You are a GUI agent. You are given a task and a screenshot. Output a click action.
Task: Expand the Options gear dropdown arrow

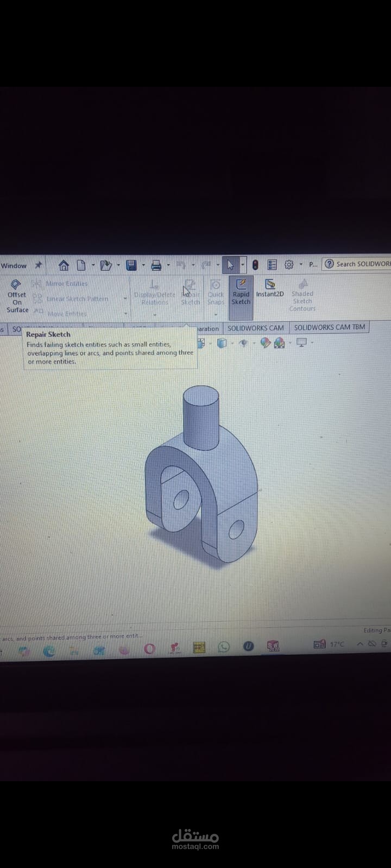coord(301,265)
